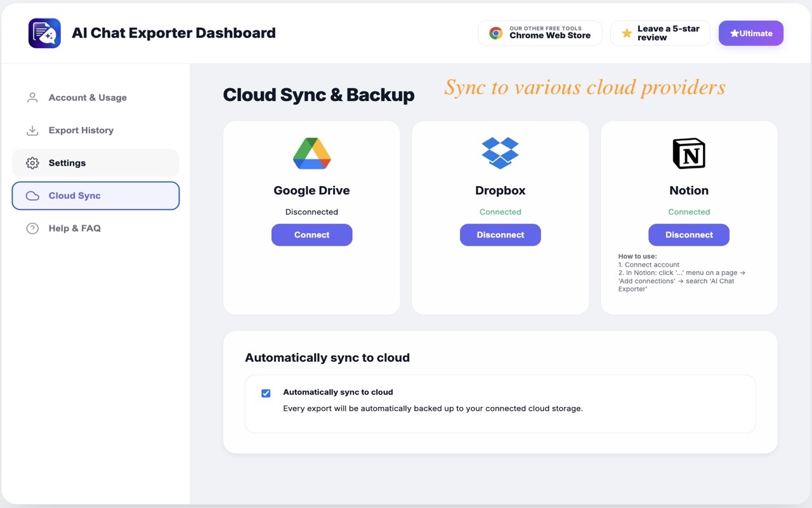812x508 pixels.
Task: Click the Account & Usage person icon
Action: click(32, 98)
